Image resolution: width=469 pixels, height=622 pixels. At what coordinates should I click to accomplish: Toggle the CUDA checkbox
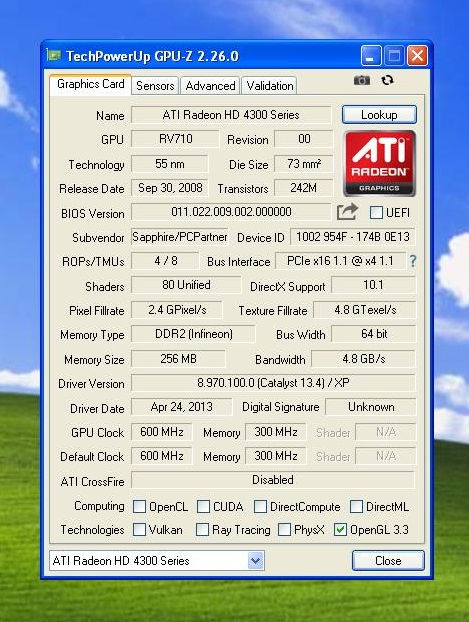coord(203,507)
